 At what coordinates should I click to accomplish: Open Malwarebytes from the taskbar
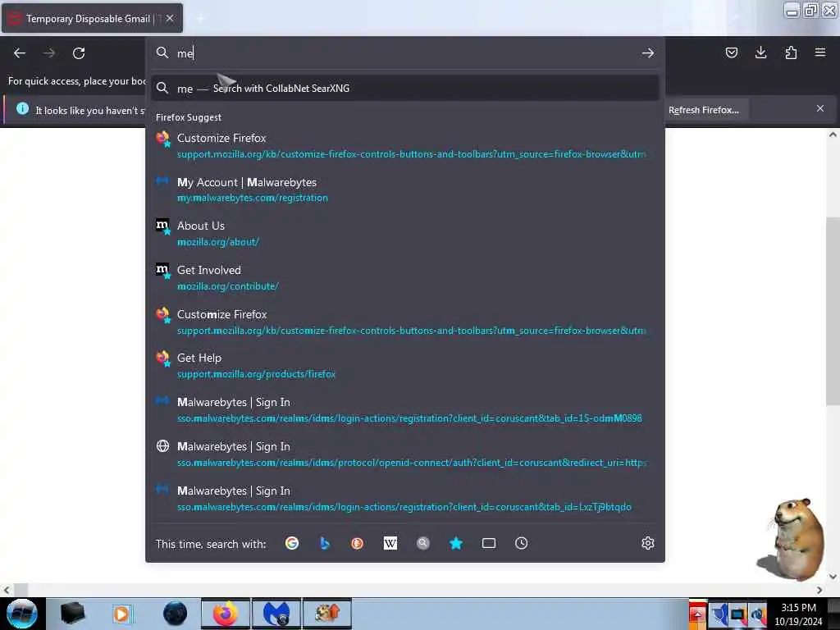276,614
